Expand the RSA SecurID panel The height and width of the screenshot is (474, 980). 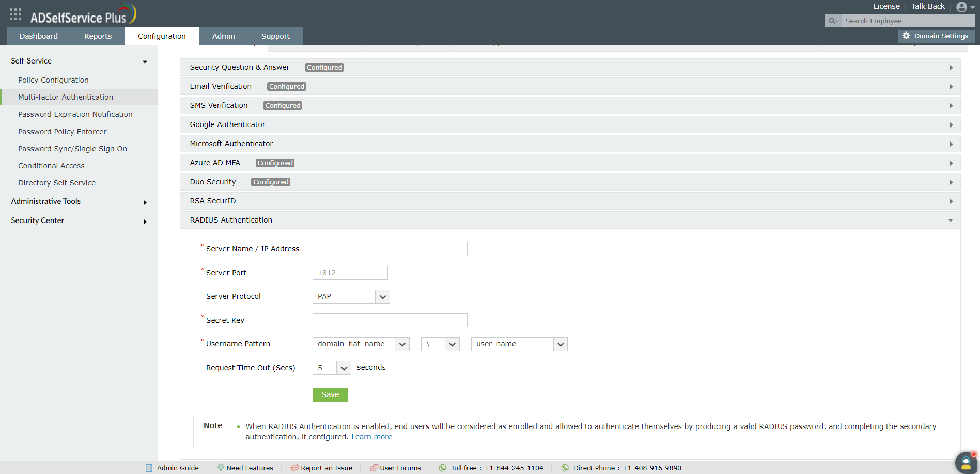point(570,201)
